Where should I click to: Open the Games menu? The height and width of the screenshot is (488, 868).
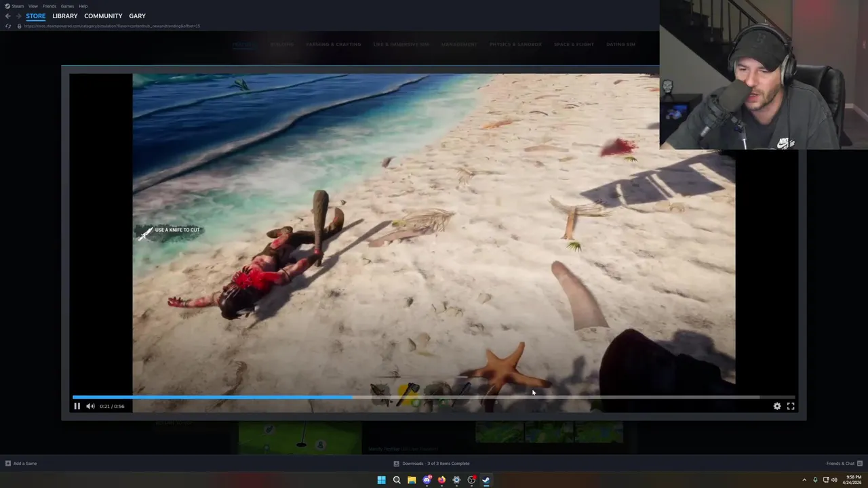coord(67,6)
